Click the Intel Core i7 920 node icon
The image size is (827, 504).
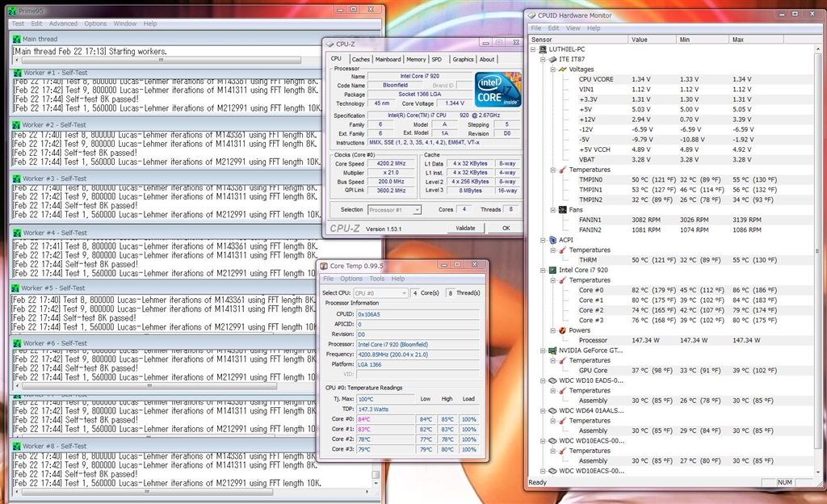(552, 270)
